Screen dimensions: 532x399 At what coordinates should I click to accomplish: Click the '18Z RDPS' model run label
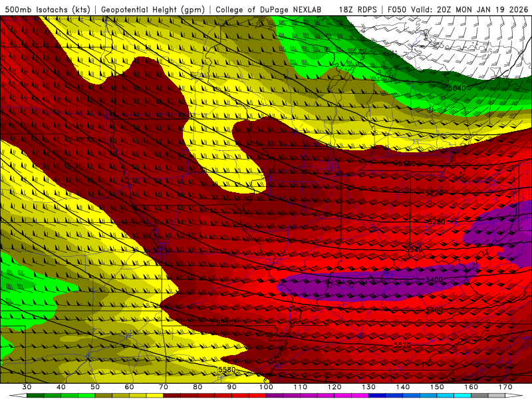click(358, 9)
